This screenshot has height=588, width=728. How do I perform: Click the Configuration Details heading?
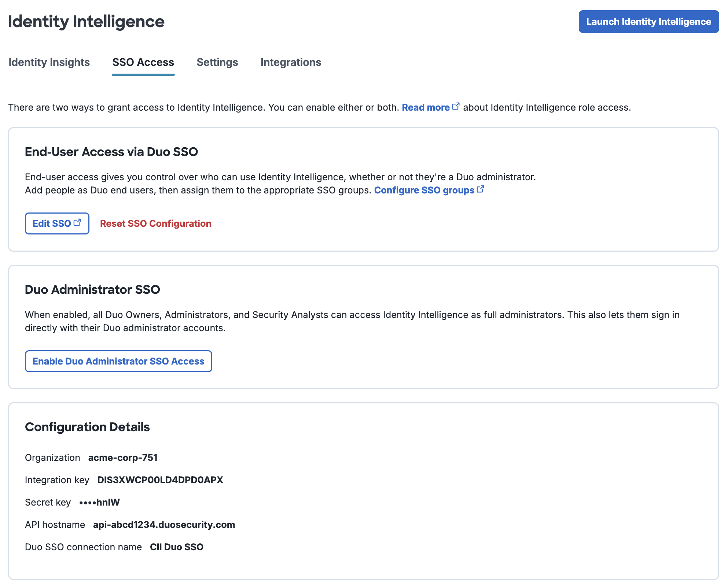(87, 427)
